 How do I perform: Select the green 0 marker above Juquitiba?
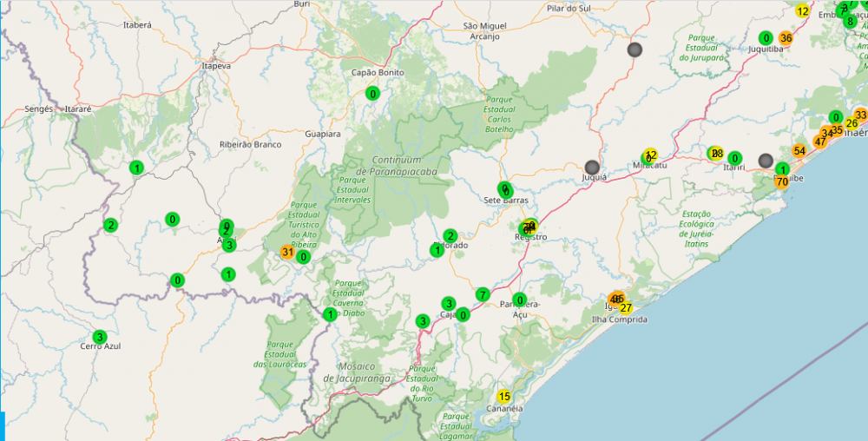(766, 38)
